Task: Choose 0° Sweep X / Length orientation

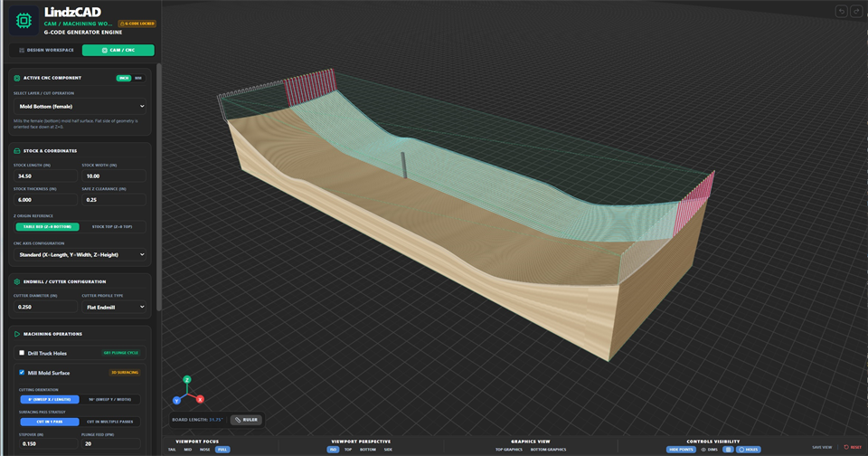Action: coord(50,400)
